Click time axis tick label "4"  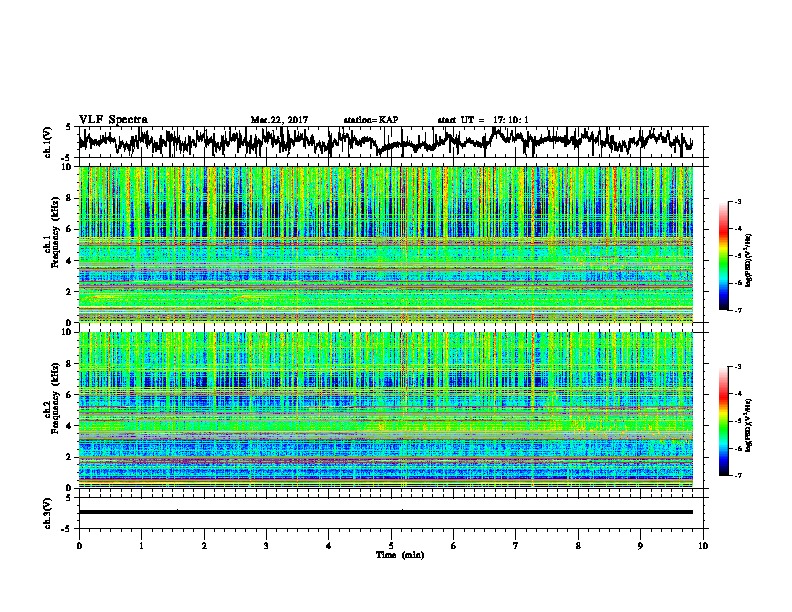329,546
